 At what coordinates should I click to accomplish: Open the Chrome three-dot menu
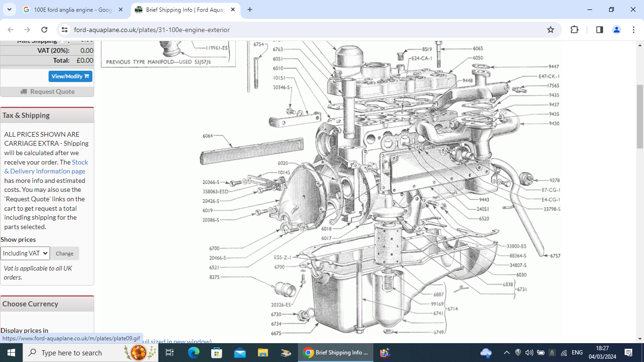click(x=634, y=30)
